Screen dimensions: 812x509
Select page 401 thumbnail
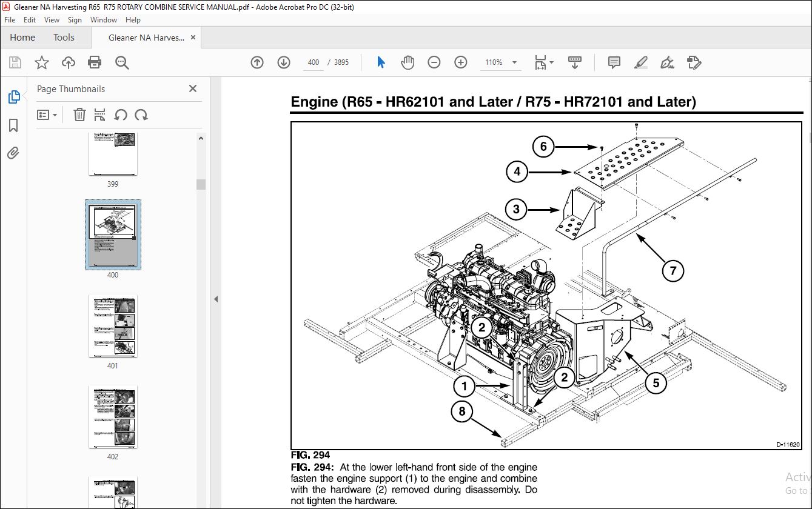pos(113,326)
